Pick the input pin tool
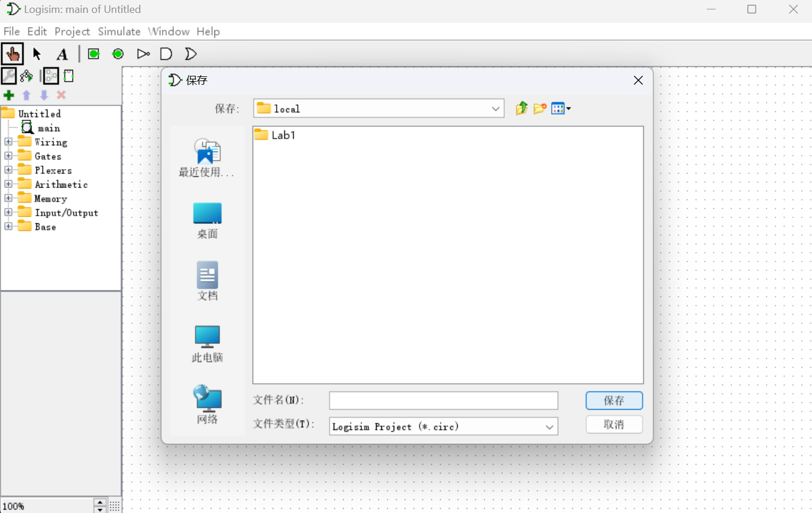Screen dimensions: 812x513 93,54
